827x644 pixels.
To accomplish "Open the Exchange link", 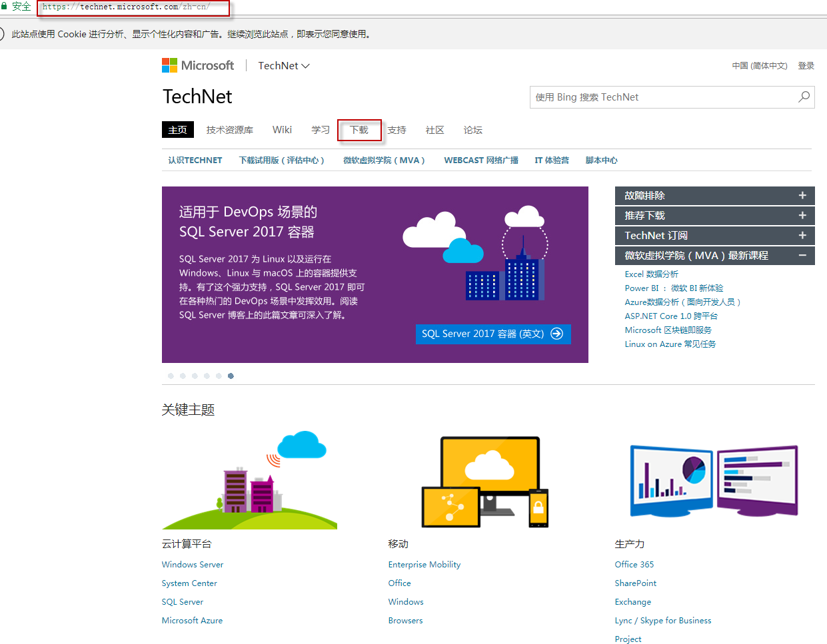I will (633, 602).
